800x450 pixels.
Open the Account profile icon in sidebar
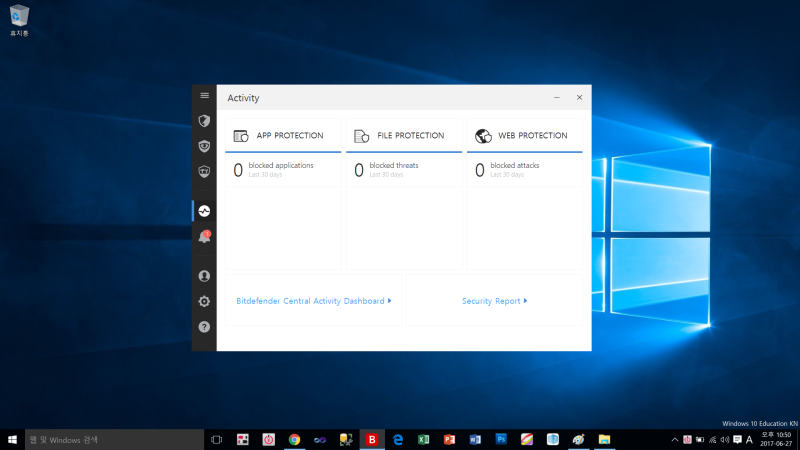(204, 276)
